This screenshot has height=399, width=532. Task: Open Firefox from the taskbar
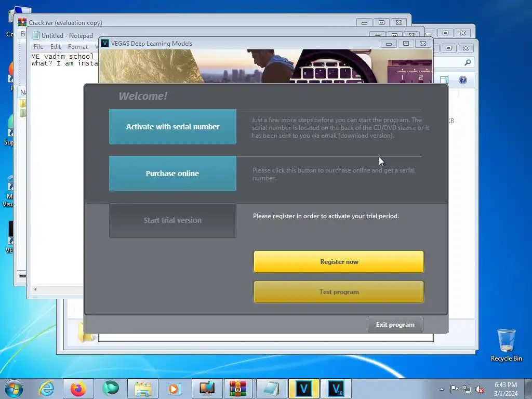(78, 389)
